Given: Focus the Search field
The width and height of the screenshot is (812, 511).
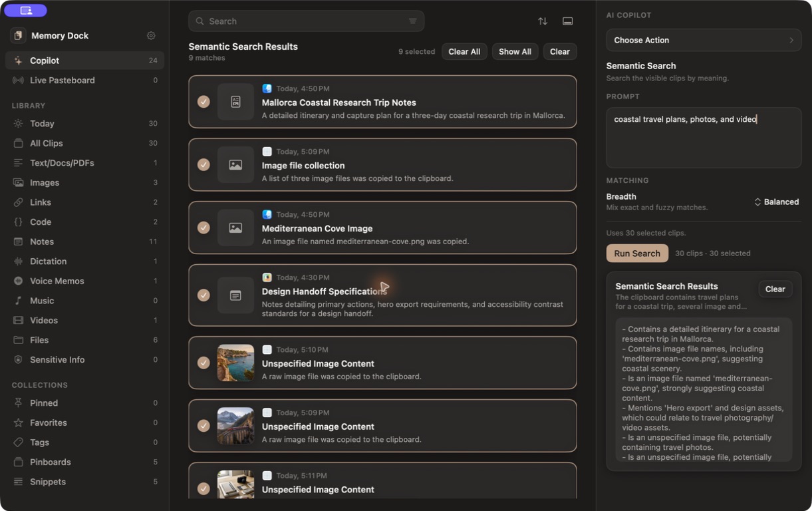Looking at the screenshot, I should click(x=307, y=21).
